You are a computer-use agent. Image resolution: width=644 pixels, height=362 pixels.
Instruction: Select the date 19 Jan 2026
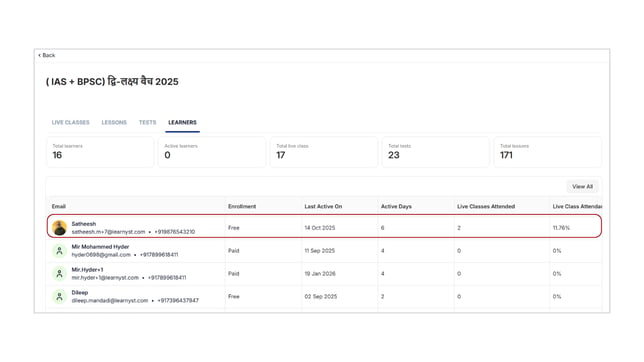[x=320, y=274]
